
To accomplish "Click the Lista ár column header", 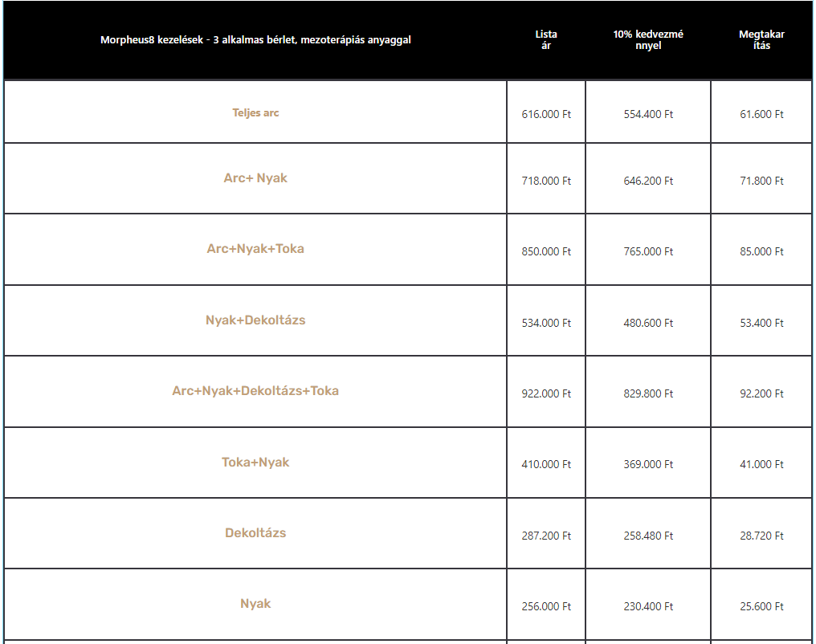I will [546, 39].
